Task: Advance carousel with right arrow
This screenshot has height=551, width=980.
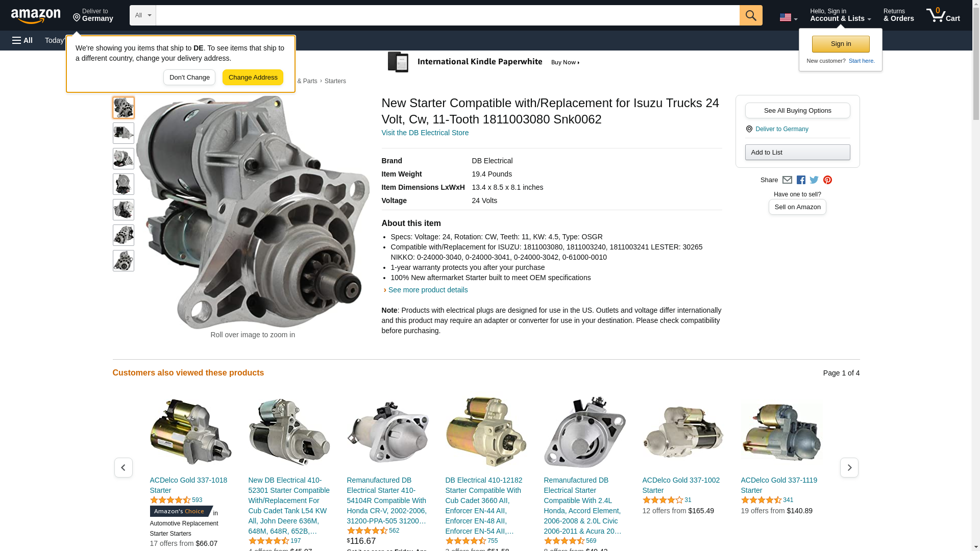Action: (x=849, y=467)
